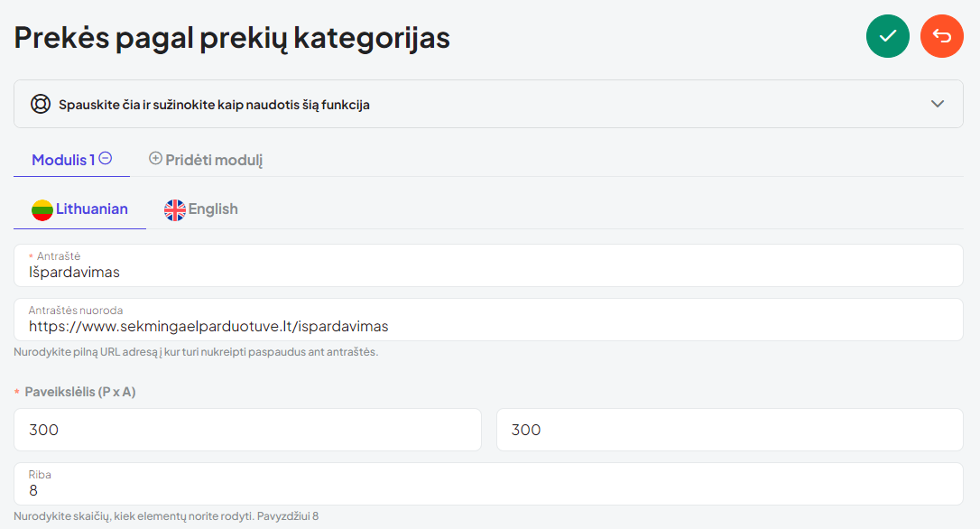Switch to the Modulis 1 tab
The height and width of the screenshot is (529, 980).
[x=72, y=160]
